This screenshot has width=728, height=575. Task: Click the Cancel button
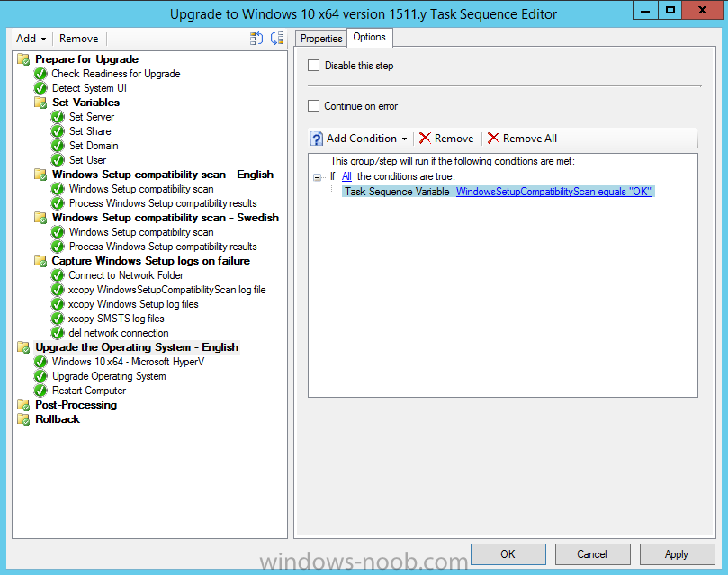coord(592,554)
